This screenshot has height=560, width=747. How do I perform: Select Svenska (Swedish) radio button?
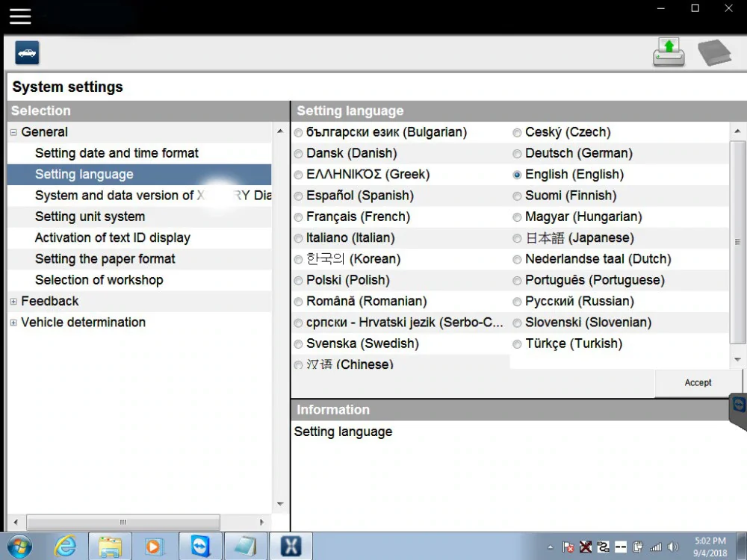click(298, 344)
